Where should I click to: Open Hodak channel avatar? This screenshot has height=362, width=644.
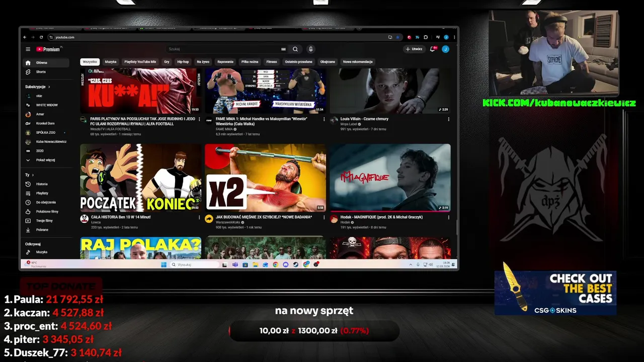click(x=334, y=219)
